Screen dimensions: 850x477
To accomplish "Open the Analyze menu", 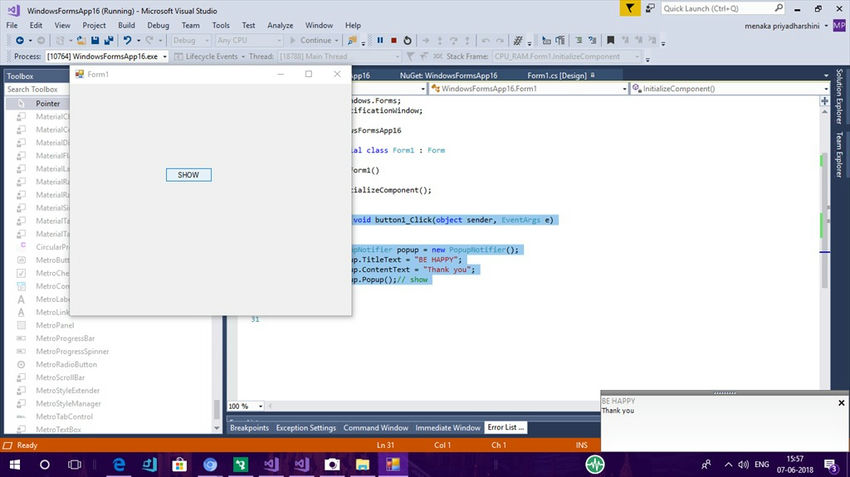I will tap(280, 24).
